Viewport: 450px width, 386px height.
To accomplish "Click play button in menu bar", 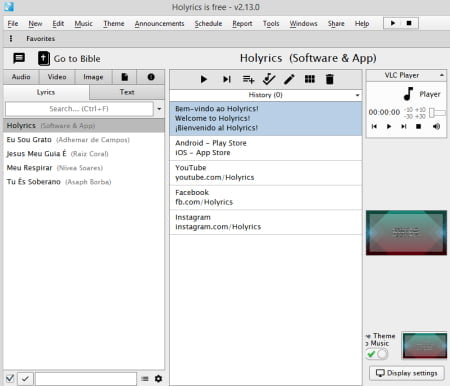I will click(x=393, y=23).
